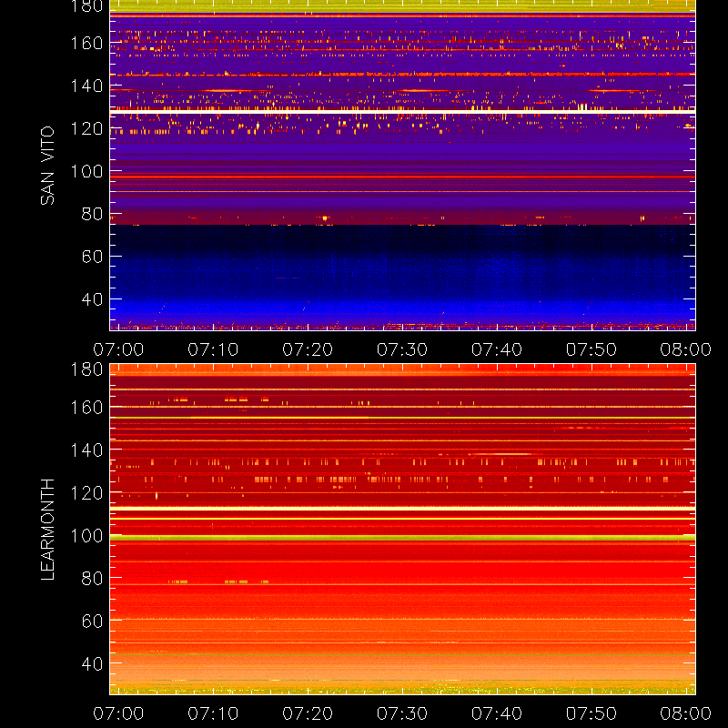The image size is (728, 728).
Task: Select the 07:50 time label under San Vito plot
Action: point(591,349)
